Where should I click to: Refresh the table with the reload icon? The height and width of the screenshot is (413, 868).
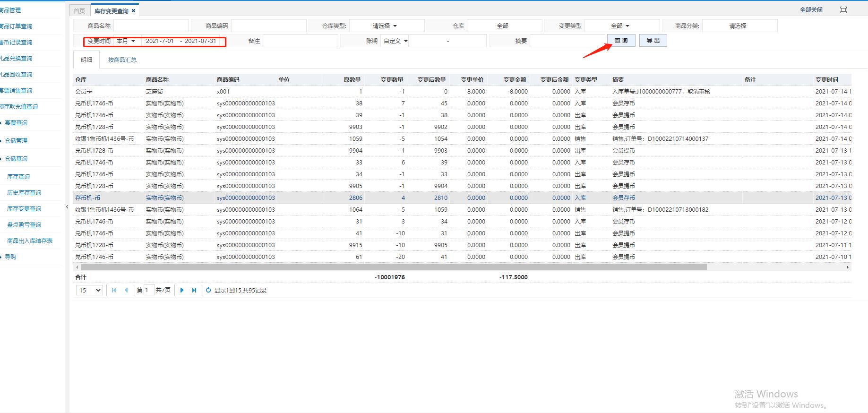tap(208, 290)
